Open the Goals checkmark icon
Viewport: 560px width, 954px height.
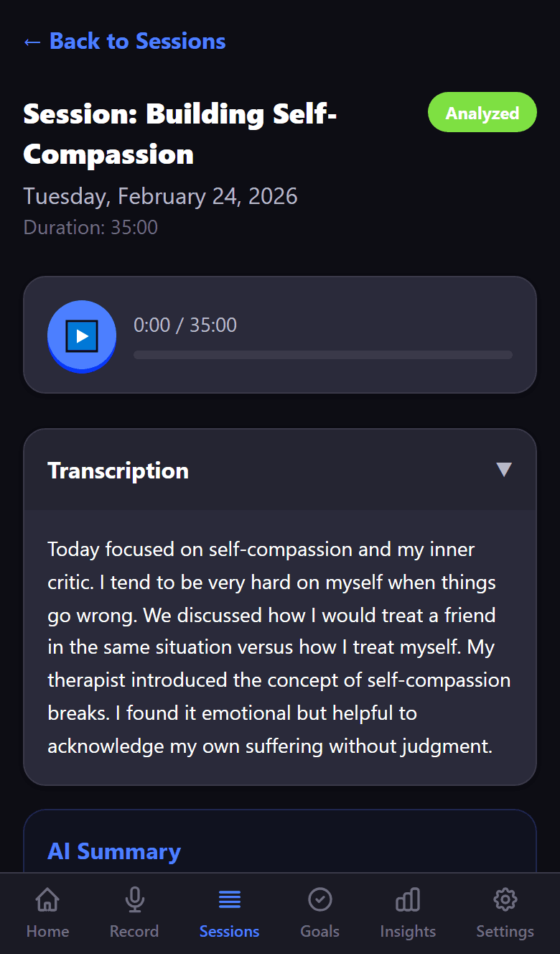point(319,899)
